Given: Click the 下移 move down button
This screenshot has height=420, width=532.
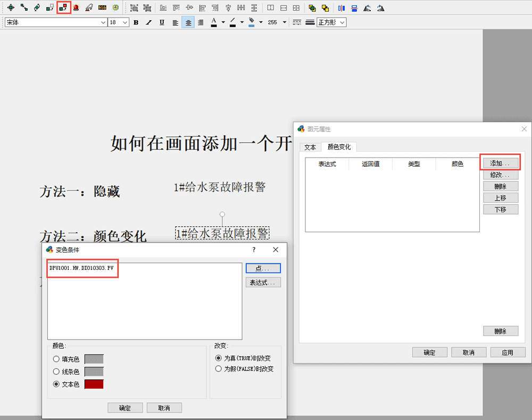Looking at the screenshot, I should [x=501, y=209].
